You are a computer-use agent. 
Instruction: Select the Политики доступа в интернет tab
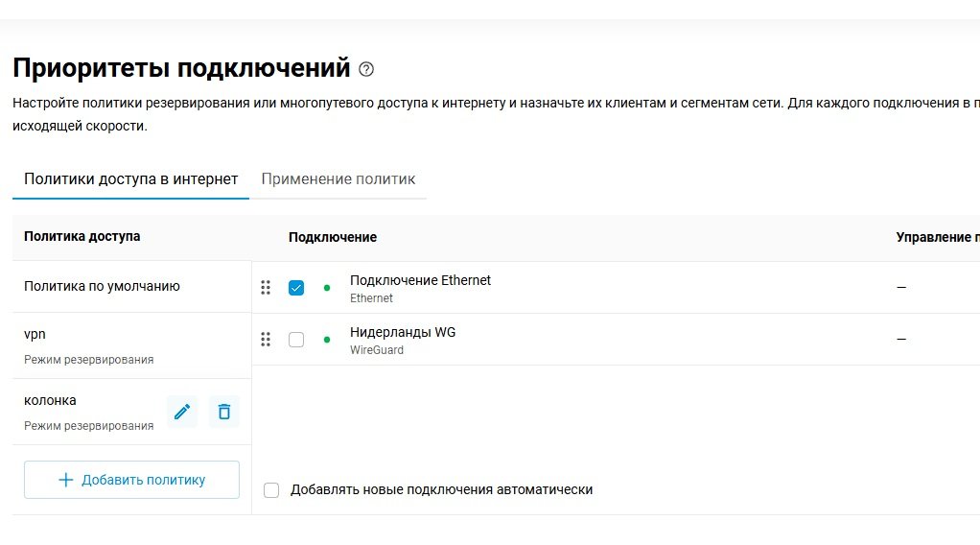130,179
